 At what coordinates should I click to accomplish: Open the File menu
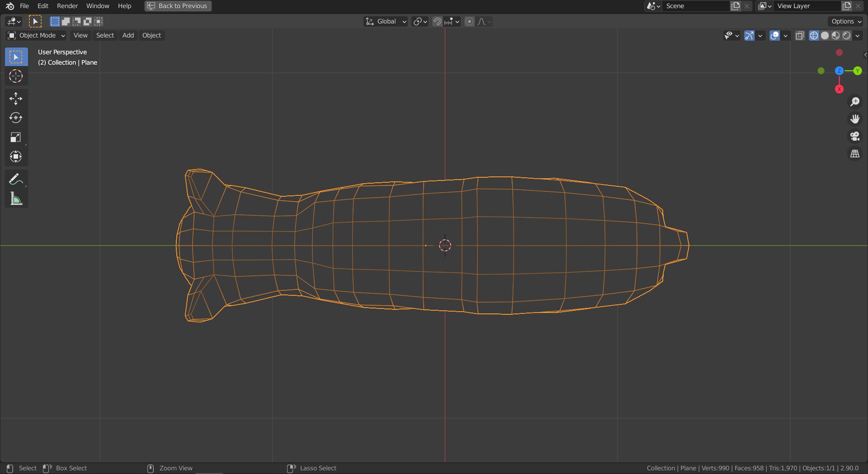24,6
